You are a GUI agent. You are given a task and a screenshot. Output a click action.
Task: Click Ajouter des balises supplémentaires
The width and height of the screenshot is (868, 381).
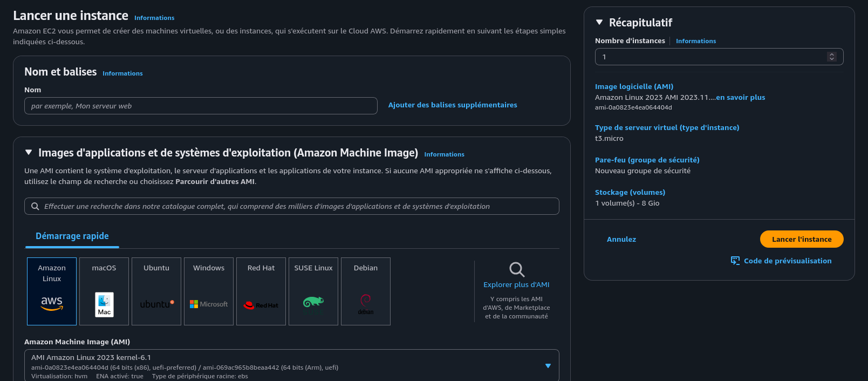coord(453,105)
